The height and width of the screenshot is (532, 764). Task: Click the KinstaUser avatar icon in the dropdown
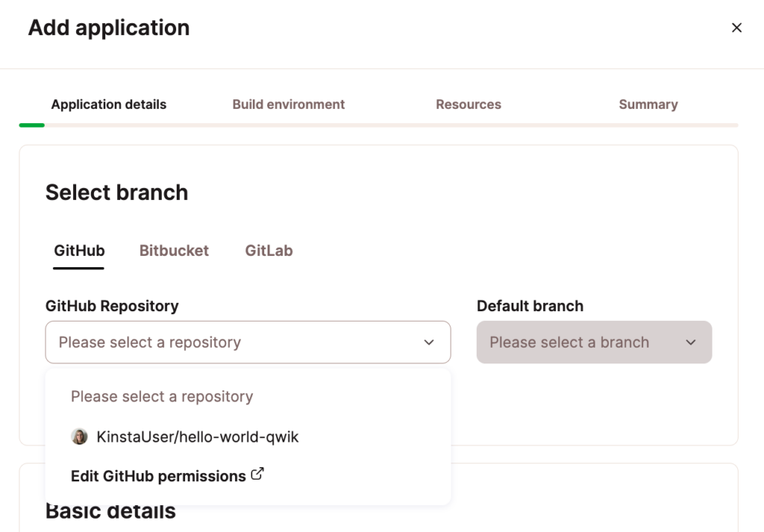coord(80,436)
